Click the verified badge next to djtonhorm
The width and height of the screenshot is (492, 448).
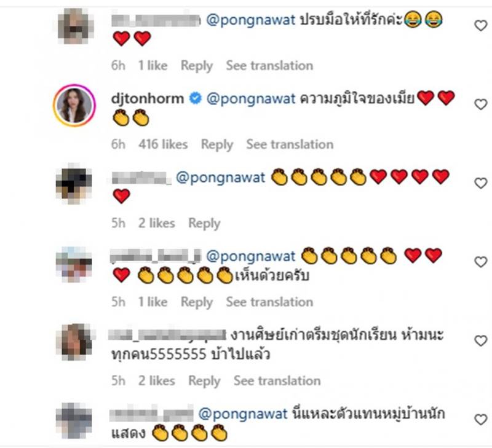point(195,98)
